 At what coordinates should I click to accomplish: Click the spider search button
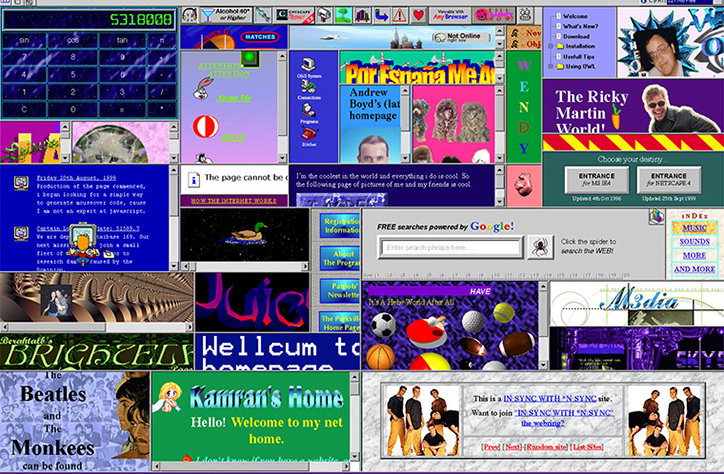540,247
